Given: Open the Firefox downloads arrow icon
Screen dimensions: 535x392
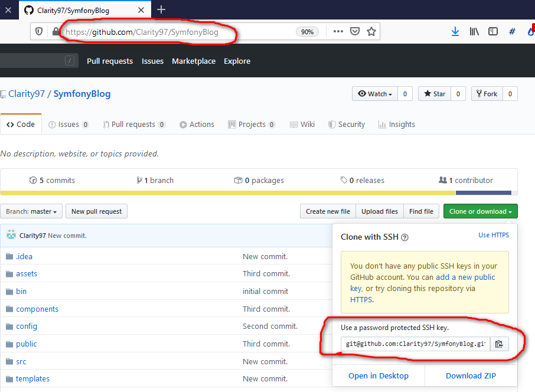Looking at the screenshot, I should [x=455, y=32].
